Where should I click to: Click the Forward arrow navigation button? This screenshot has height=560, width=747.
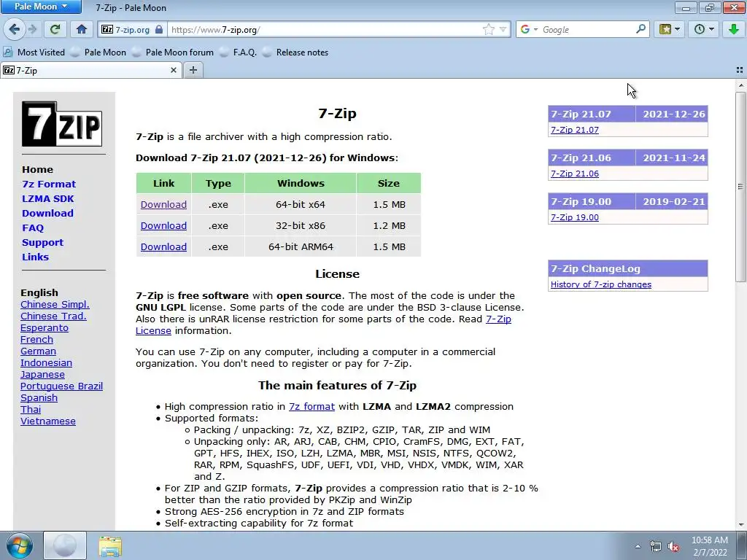pyautogui.click(x=32, y=29)
